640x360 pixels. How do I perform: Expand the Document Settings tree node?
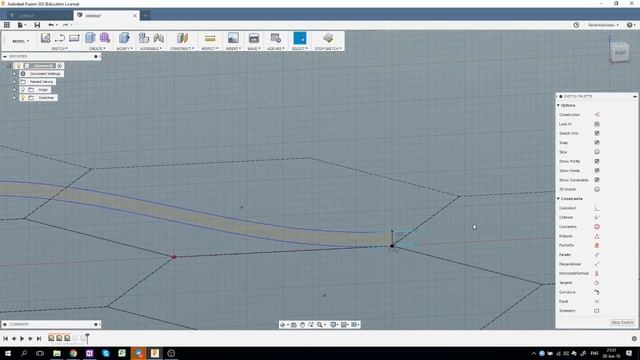15,74
